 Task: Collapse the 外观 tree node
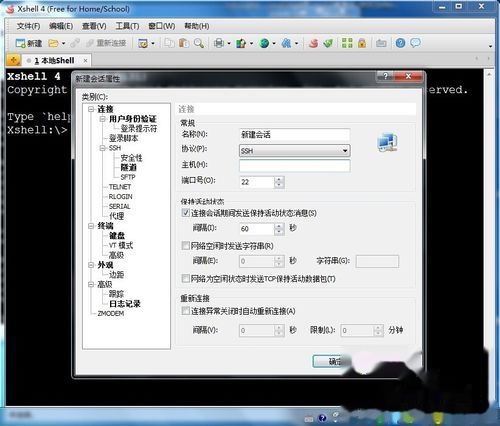[x=91, y=265]
